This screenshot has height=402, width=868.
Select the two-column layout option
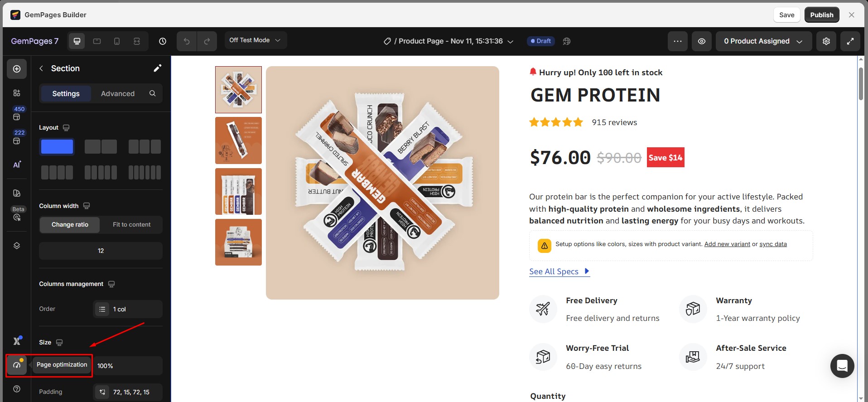(101, 147)
